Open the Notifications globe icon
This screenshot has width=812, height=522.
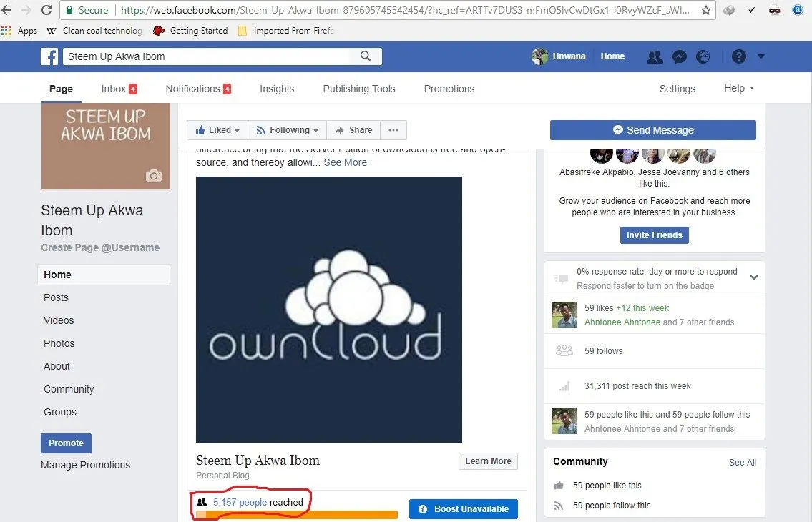click(703, 57)
